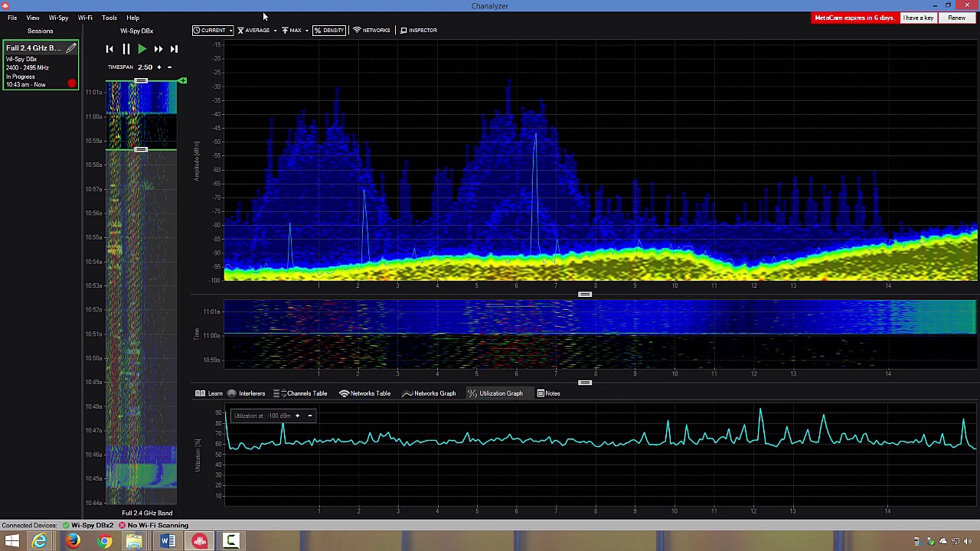
Task: Open Google Chrome from the taskbar
Action: pos(104,542)
